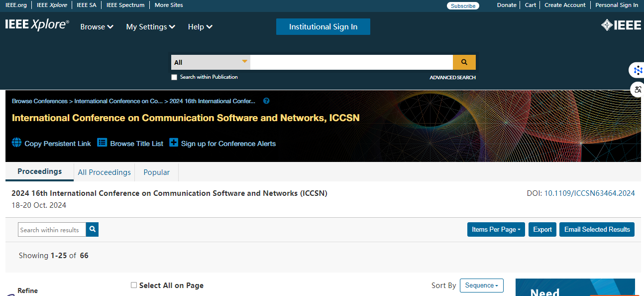Switch to the All Proceedings tab
This screenshot has width=644, height=296.
pyautogui.click(x=105, y=172)
